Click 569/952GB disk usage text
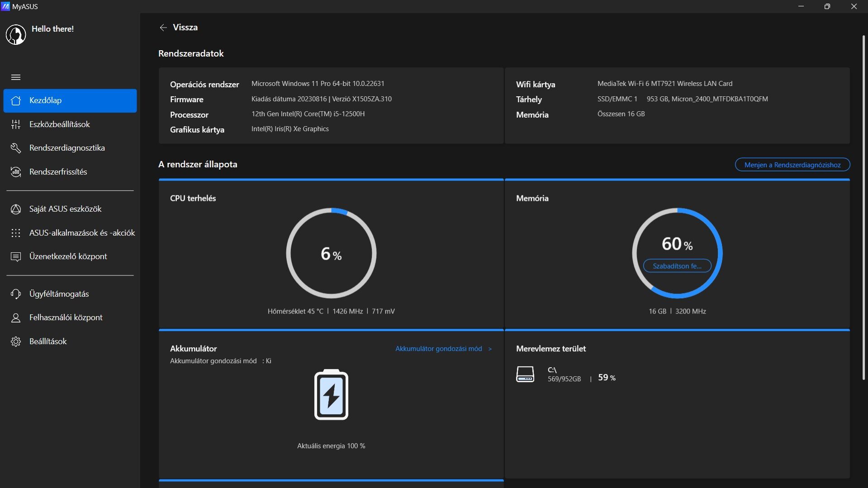The height and width of the screenshot is (488, 868). point(564,379)
